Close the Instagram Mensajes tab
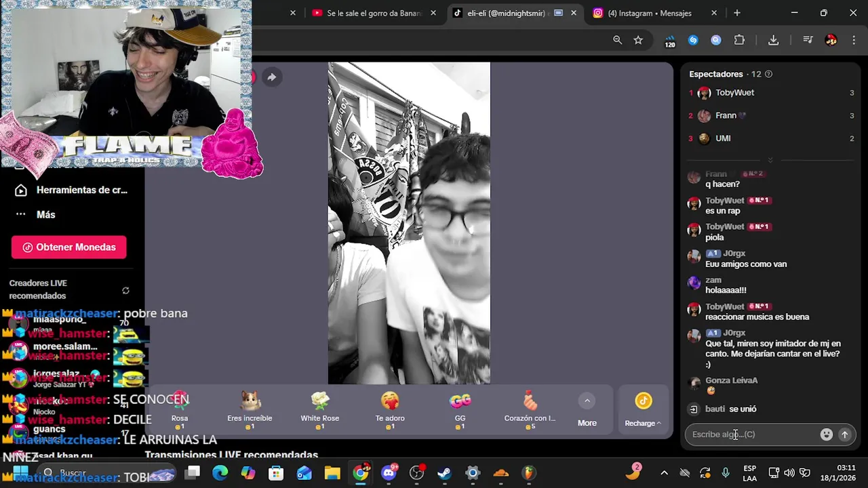This screenshot has width=868, height=488. (714, 13)
